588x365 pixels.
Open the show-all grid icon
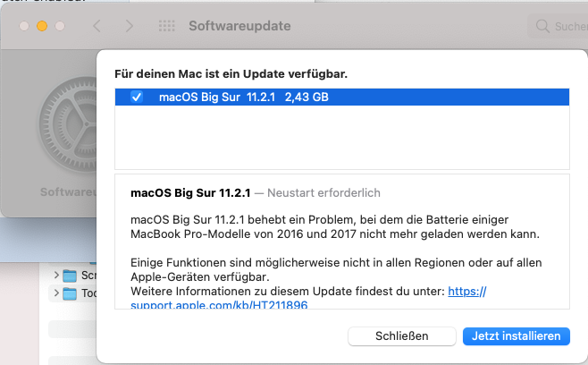coord(166,27)
